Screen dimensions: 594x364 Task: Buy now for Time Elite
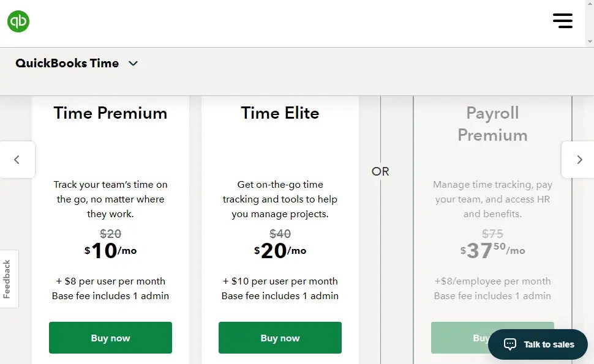(280, 338)
